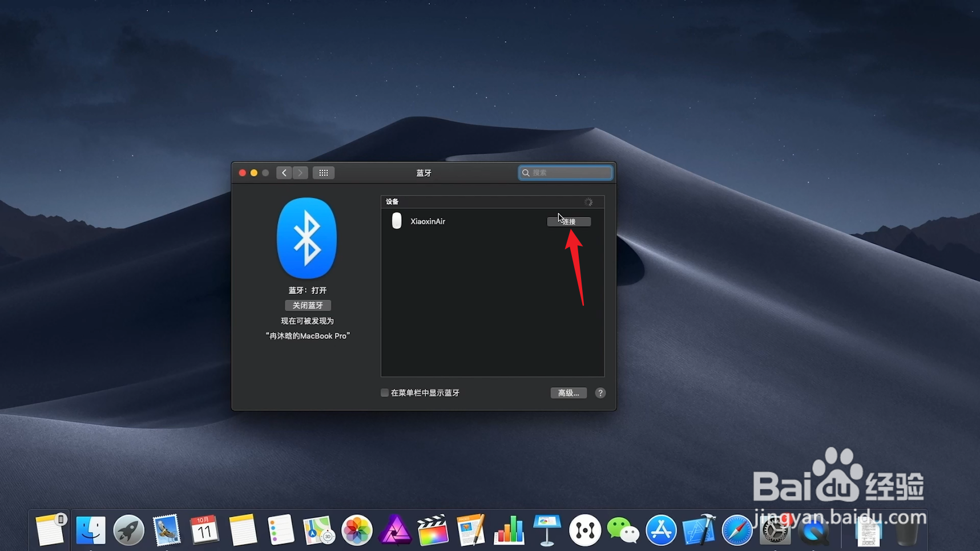Close the 蓝牙 window with the red button
The width and height of the screenshot is (980, 551).
tap(243, 173)
